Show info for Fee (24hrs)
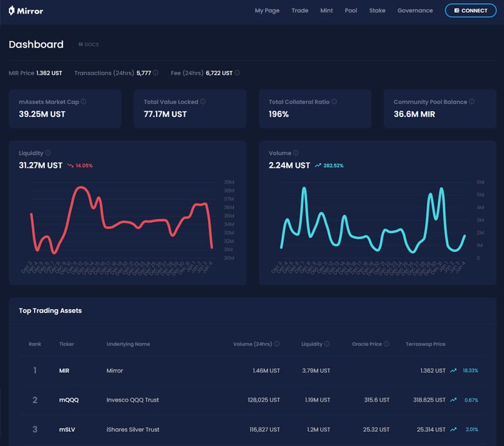 coord(237,73)
